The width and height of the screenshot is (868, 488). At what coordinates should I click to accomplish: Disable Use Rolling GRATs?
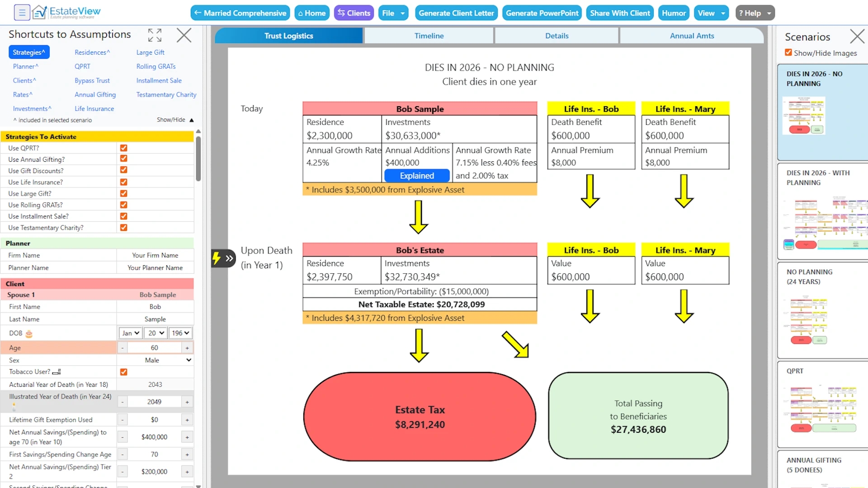point(123,205)
